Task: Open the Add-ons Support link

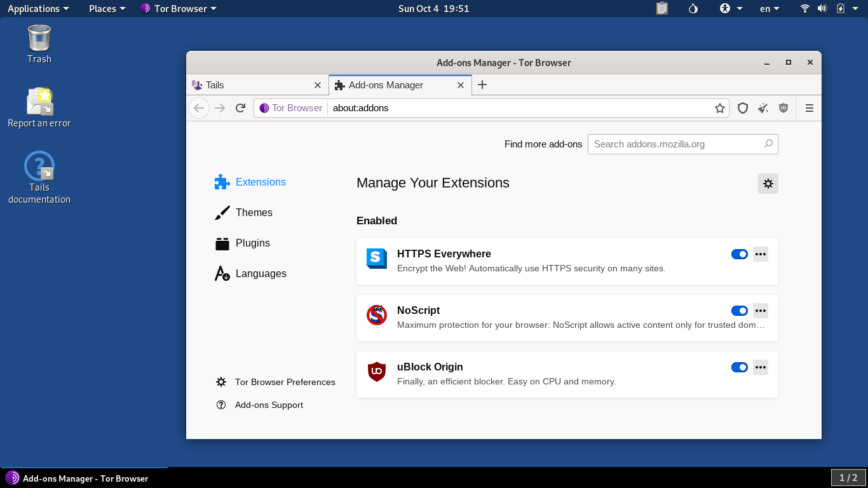Action: click(260, 405)
